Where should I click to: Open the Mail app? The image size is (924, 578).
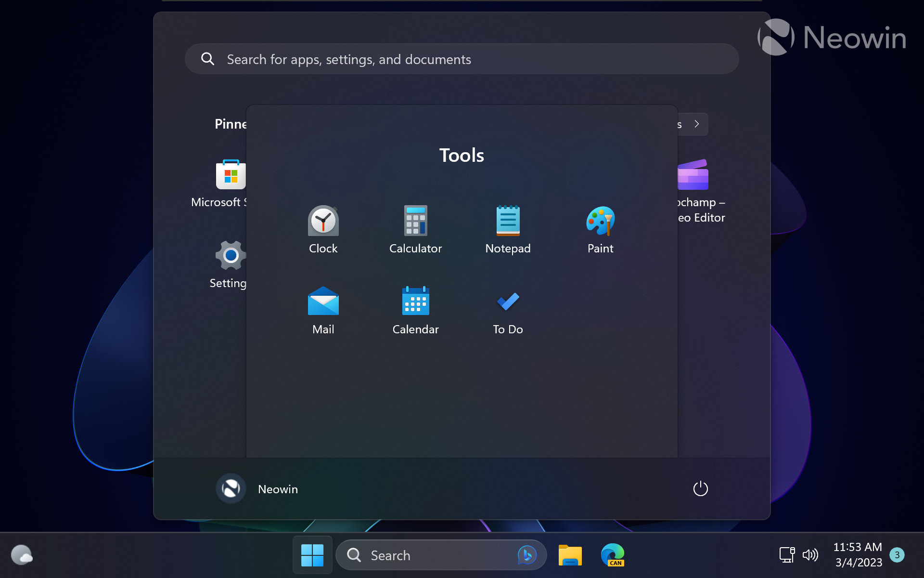click(x=323, y=309)
